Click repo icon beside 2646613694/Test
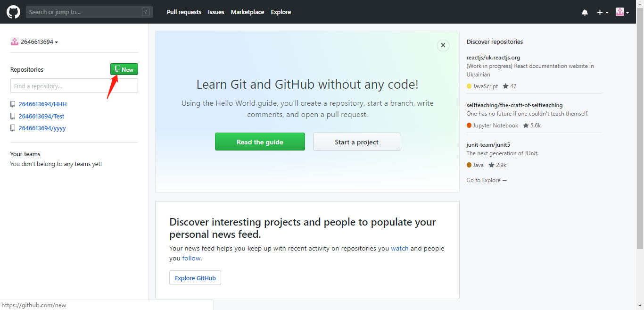Viewport: 644px width, 310px height. (x=13, y=116)
